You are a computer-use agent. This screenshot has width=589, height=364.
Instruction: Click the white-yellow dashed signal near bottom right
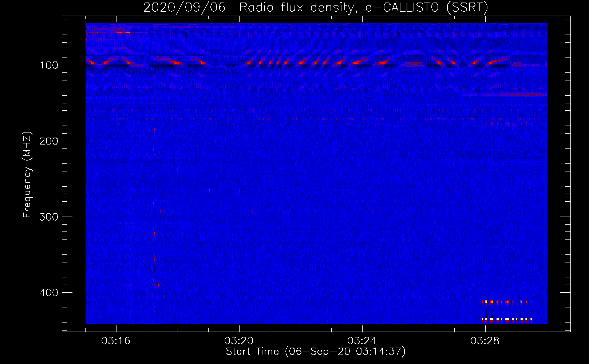[507, 319]
